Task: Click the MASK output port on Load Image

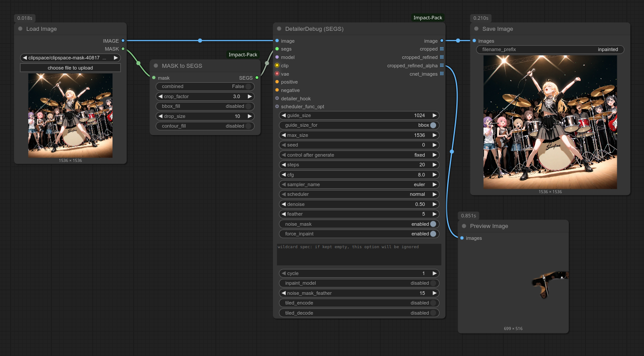Action: [x=123, y=49]
